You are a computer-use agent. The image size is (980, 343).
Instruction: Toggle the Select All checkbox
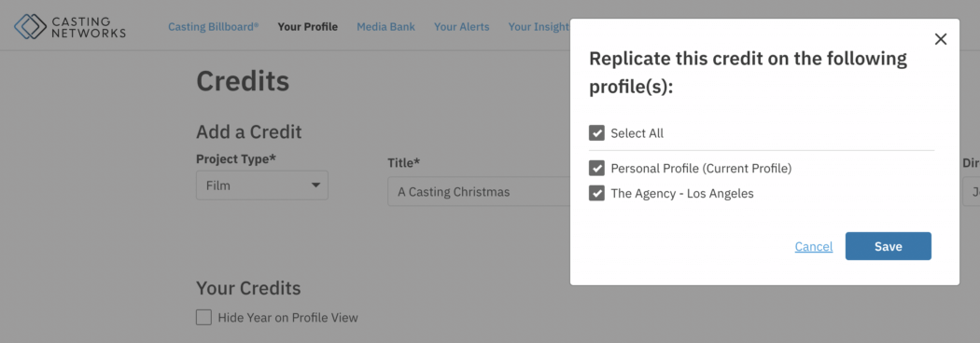pos(597,133)
